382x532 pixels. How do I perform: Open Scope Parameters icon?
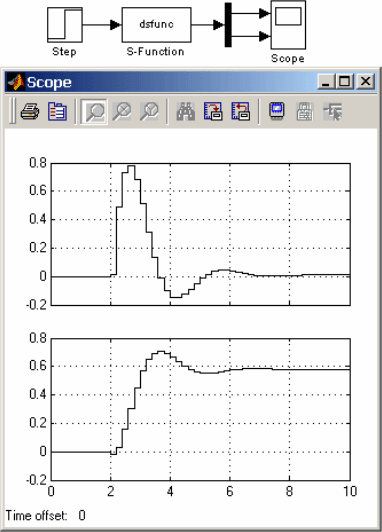click(x=57, y=111)
